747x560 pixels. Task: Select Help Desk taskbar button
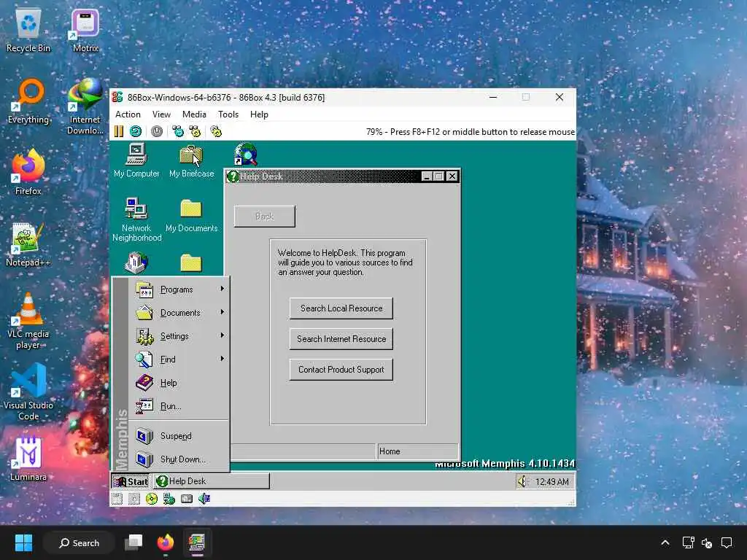click(x=212, y=481)
